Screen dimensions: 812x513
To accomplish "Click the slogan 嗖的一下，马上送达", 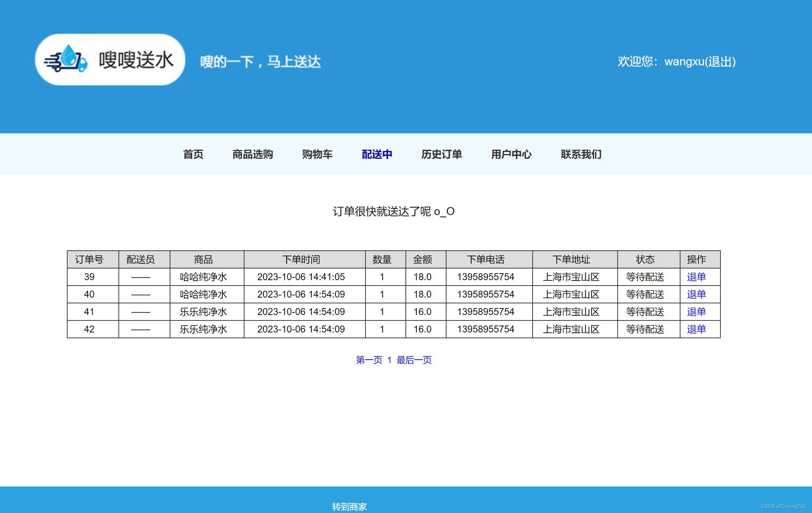I will click(260, 62).
